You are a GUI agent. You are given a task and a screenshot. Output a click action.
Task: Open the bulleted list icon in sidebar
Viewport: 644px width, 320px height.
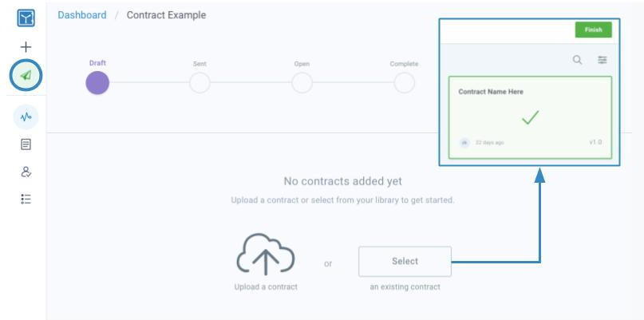click(x=26, y=200)
